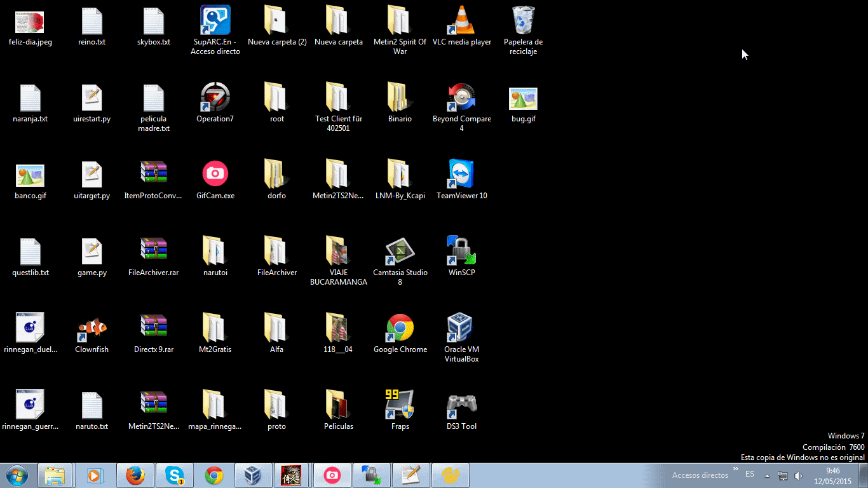Click the Accesos directos toolbar label

[x=700, y=475]
